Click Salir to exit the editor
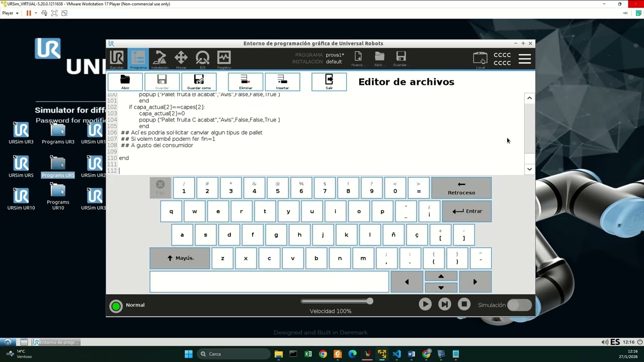The height and width of the screenshot is (362, 644). tap(329, 82)
